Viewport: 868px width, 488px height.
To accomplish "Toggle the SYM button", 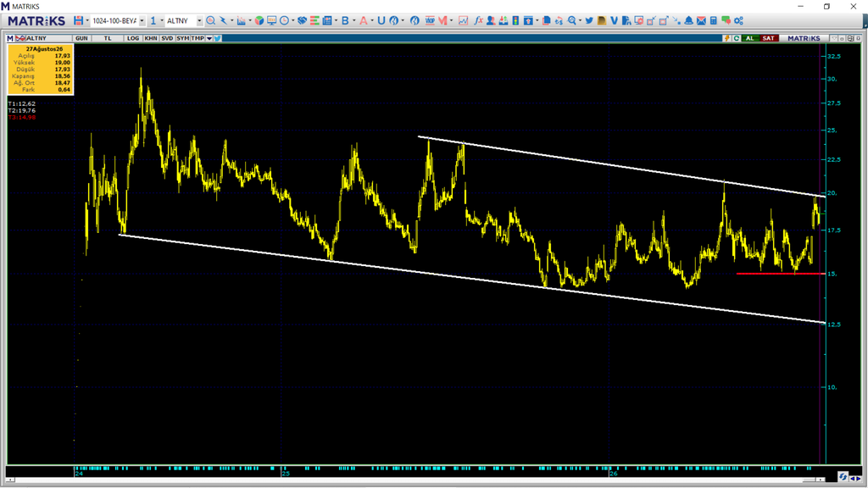I will 182,38.
